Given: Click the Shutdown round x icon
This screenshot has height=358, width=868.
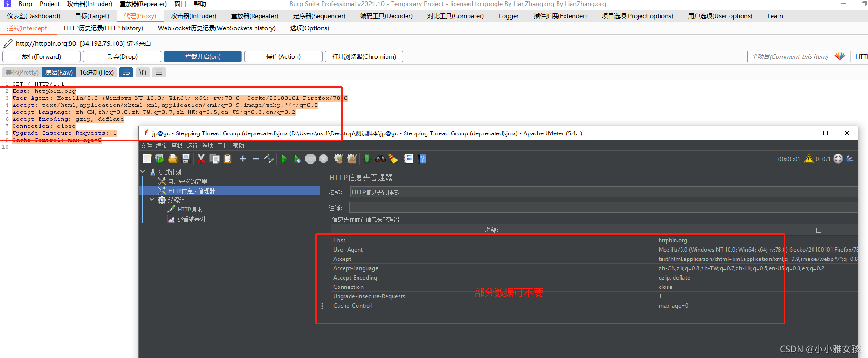Looking at the screenshot, I should click(x=324, y=159).
